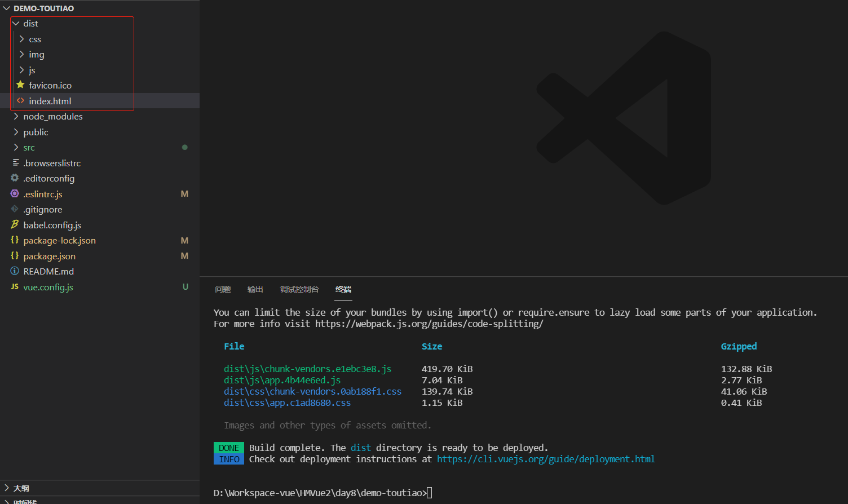Click the green DONE label in terminal
The image size is (848, 504).
(229, 448)
